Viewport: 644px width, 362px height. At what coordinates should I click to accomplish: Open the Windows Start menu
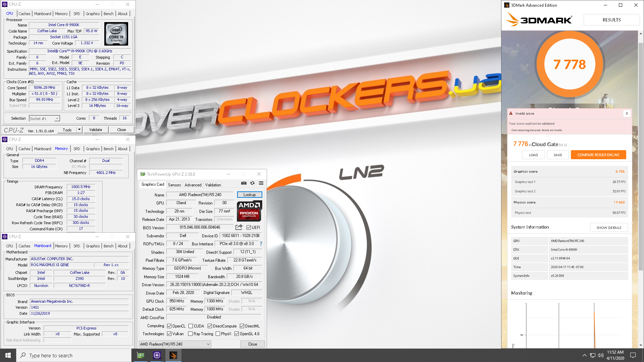[8, 355]
